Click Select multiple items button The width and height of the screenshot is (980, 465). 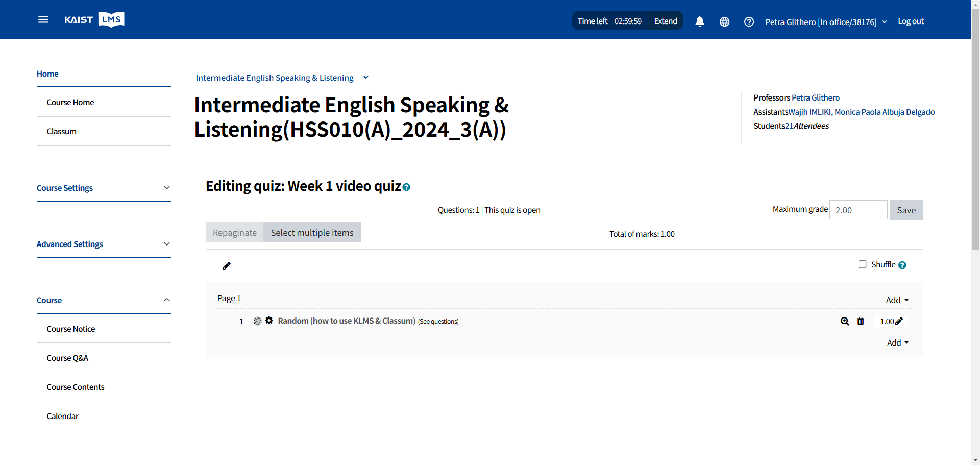click(x=312, y=232)
